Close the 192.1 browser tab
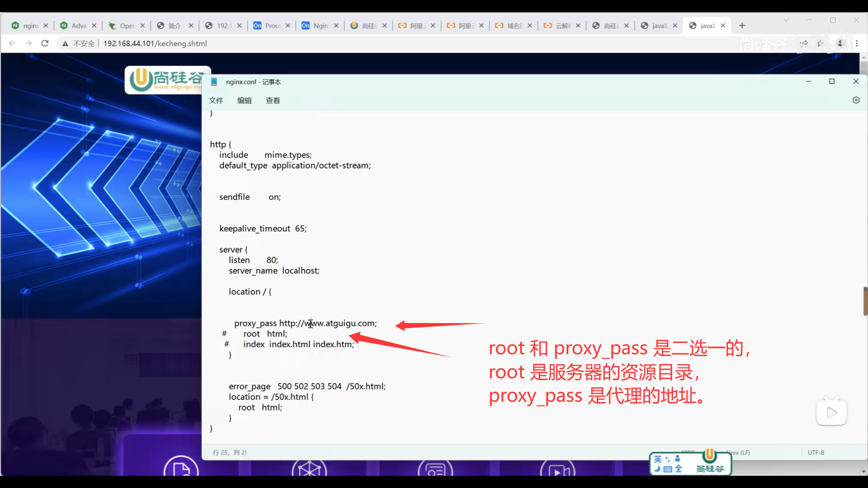The width and height of the screenshot is (868, 488). click(239, 26)
